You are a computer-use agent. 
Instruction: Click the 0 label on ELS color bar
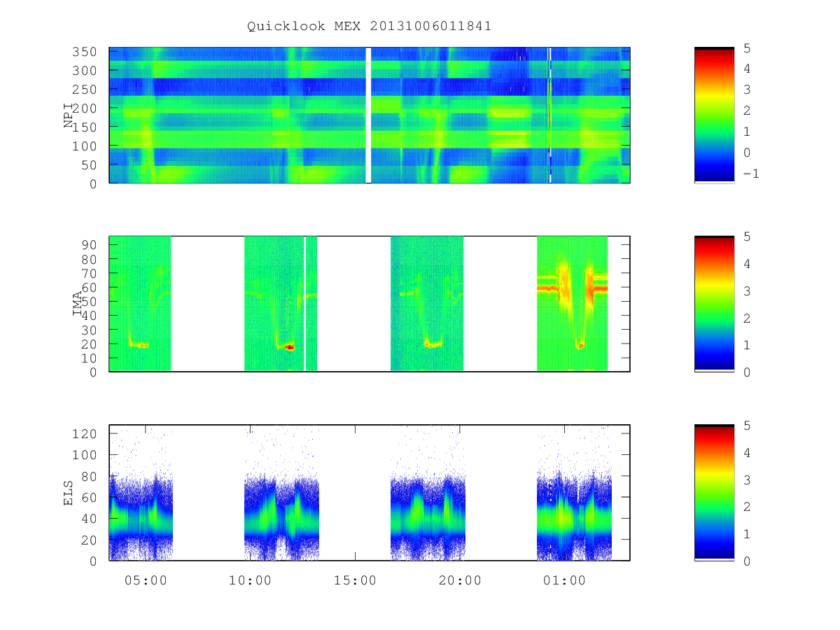(x=745, y=561)
